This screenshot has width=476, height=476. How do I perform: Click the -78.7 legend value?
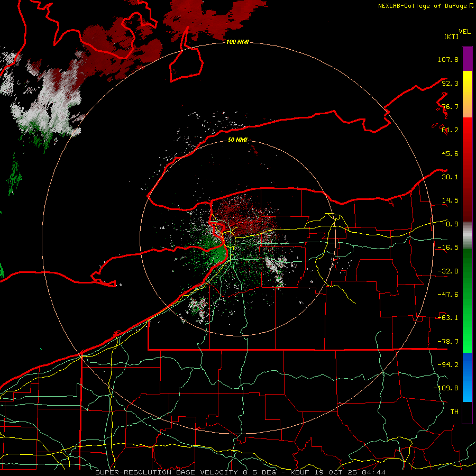click(448, 342)
